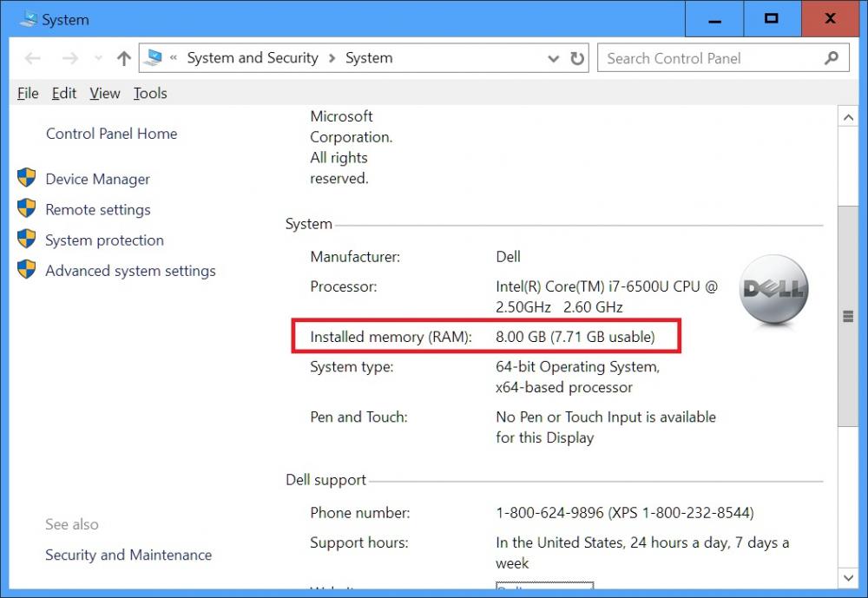Viewport: 868px width, 598px height.
Task: Open the recent locations dropdown arrow
Action: [x=99, y=58]
